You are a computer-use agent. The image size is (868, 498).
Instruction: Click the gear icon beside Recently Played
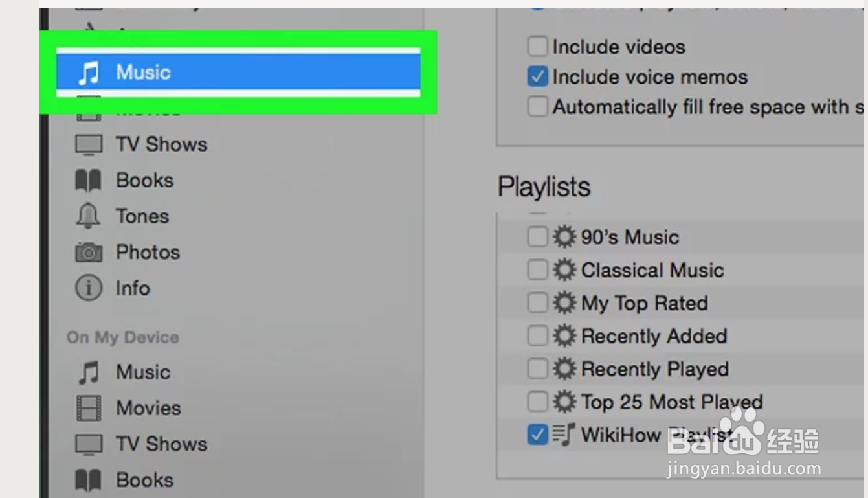(564, 369)
